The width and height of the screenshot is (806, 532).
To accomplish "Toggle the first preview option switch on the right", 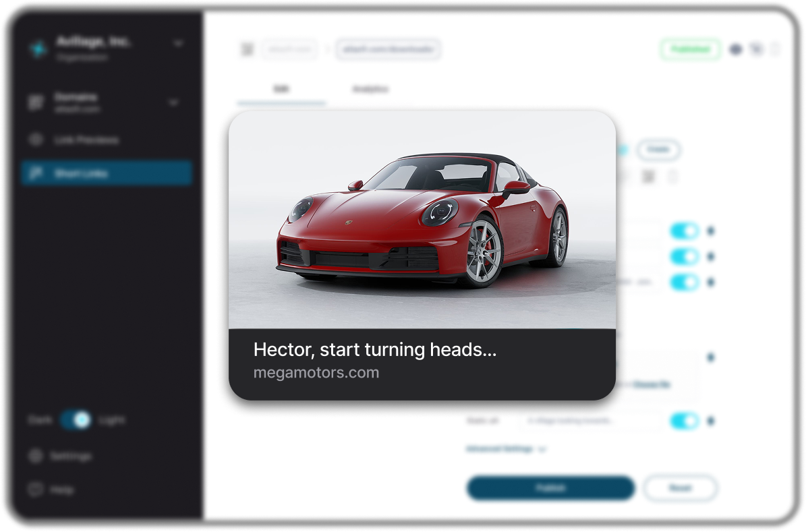I will click(685, 231).
